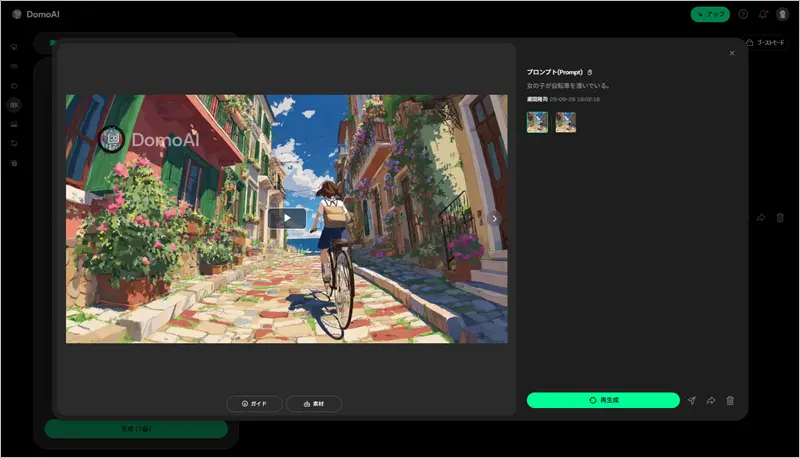
Task: Click the send paper-plane icon
Action: pos(691,400)
